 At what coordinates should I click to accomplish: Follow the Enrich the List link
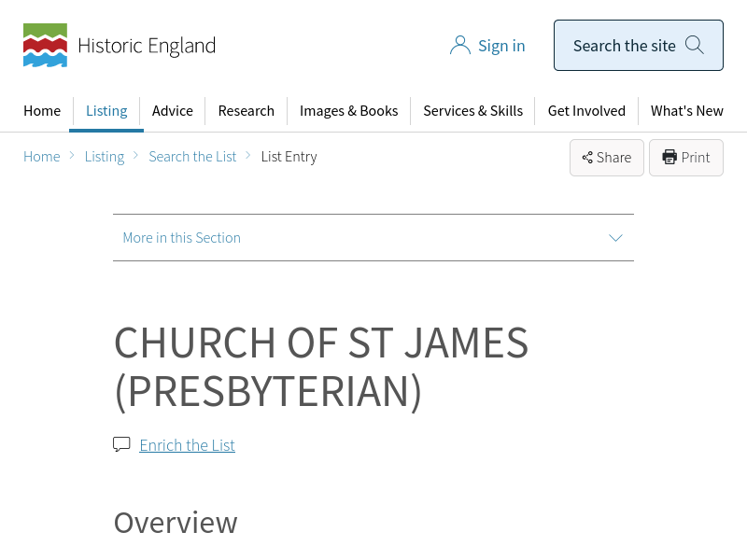(x=187, y=445)
